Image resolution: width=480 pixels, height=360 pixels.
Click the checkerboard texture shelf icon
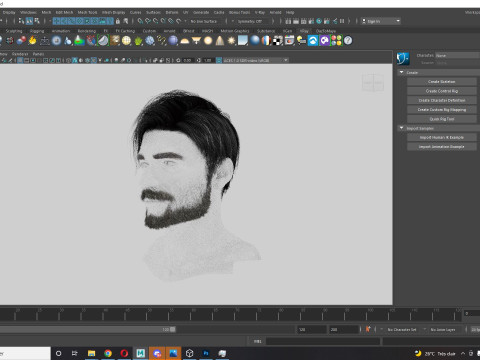coord(278,41)
